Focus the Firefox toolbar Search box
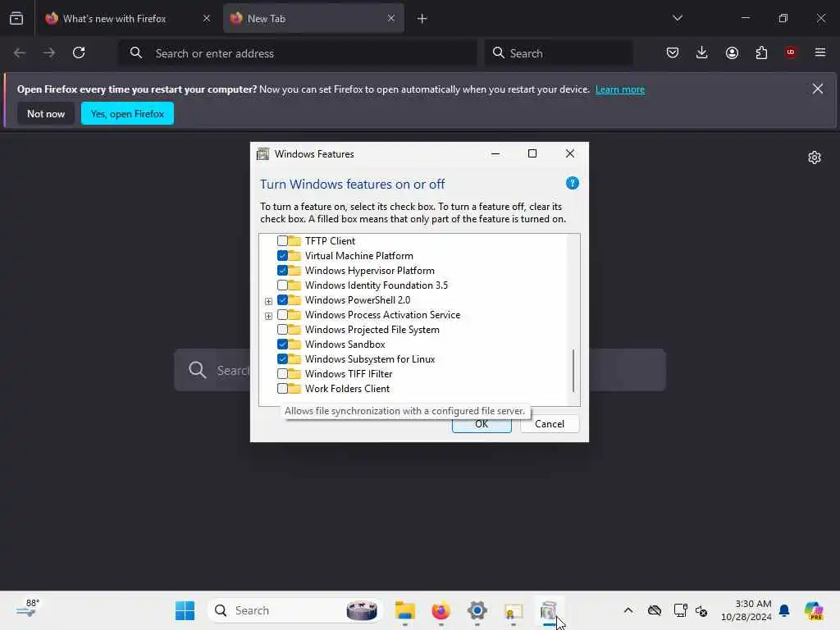This screenshot has height=630, width=840. pyautogui.click(x=559, y=53)
